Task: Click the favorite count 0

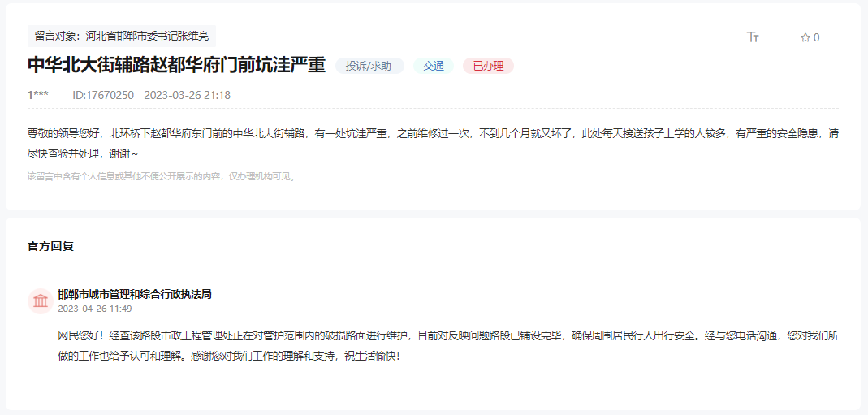Action: [x=817, y=37]
